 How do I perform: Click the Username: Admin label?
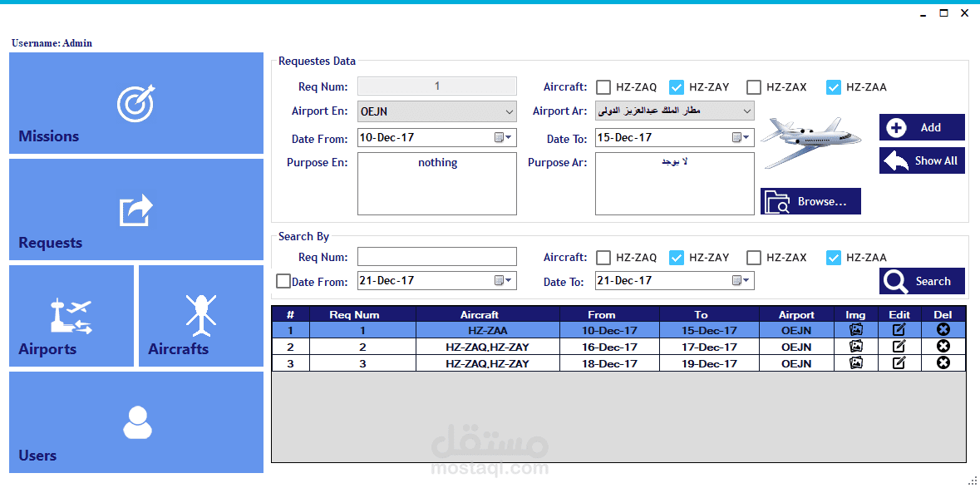coord(52,43)
